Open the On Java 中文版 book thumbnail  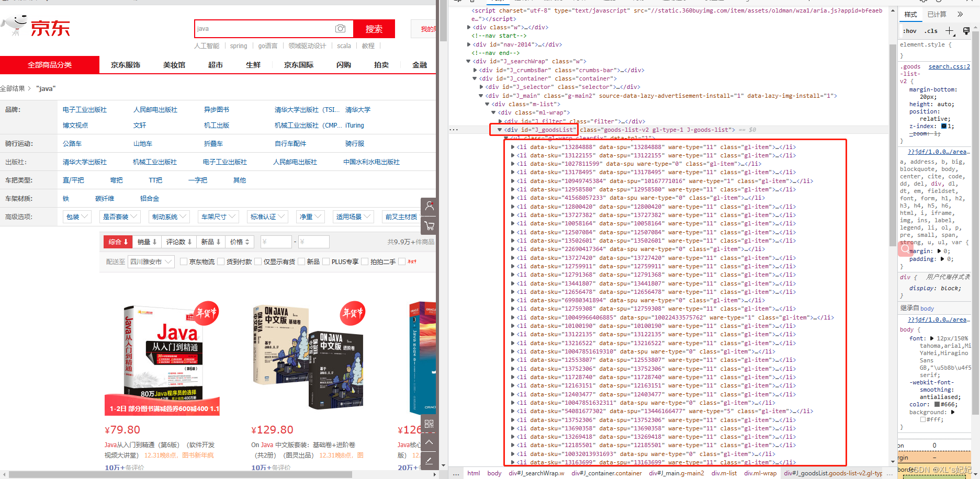(309, 358)
